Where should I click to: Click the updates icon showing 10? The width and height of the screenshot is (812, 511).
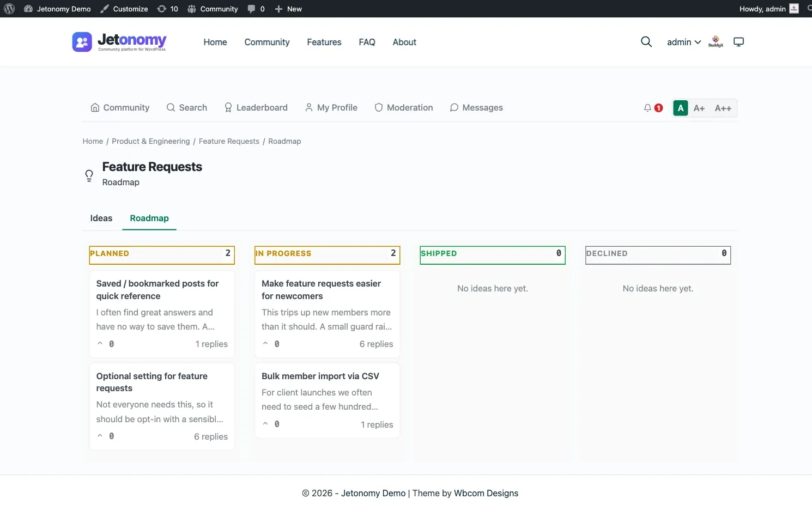click(167, 9)
